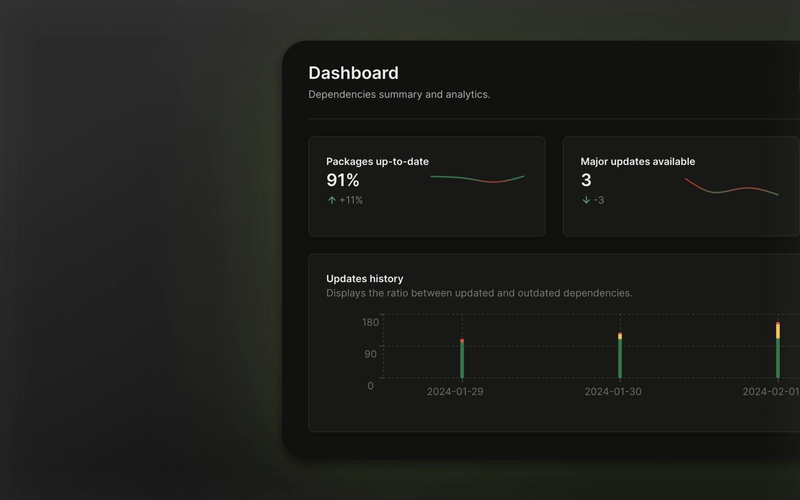
Task: Select the 2024-02-01 bar in chart
Action: coord(778,350)
